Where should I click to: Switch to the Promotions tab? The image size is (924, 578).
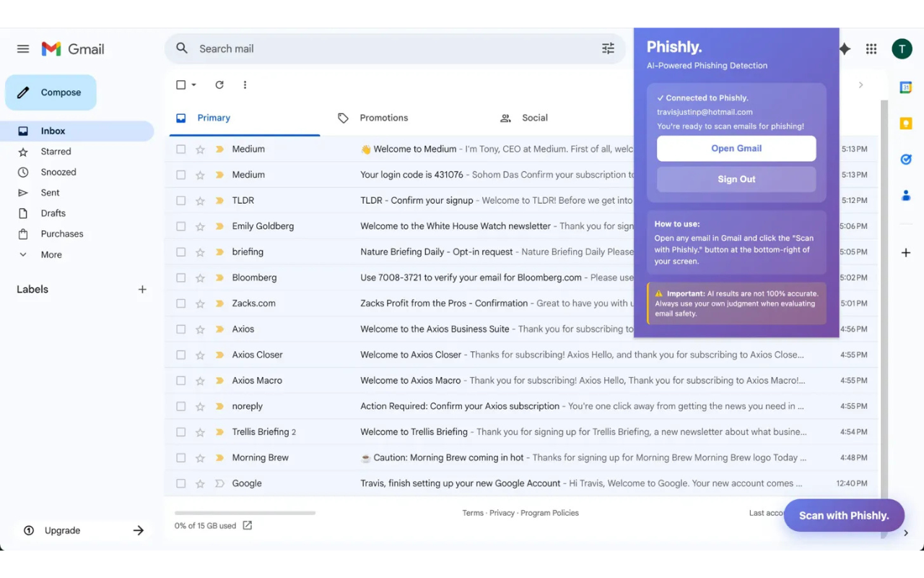[x=383, y=118]
